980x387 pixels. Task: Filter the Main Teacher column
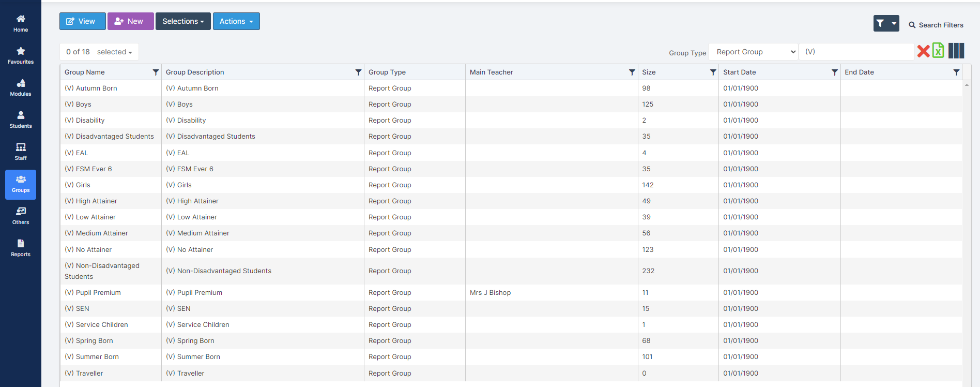pyautogui.click(x=632, y=72)
